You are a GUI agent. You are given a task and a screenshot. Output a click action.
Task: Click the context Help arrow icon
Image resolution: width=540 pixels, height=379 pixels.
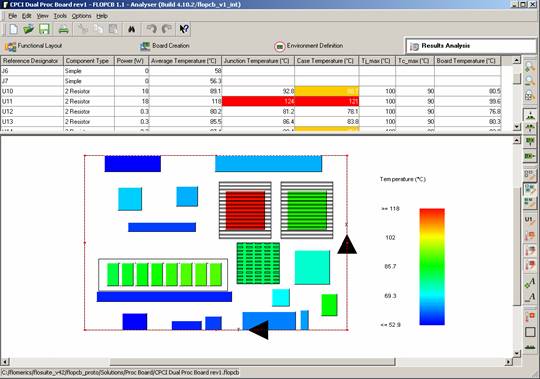184,29
